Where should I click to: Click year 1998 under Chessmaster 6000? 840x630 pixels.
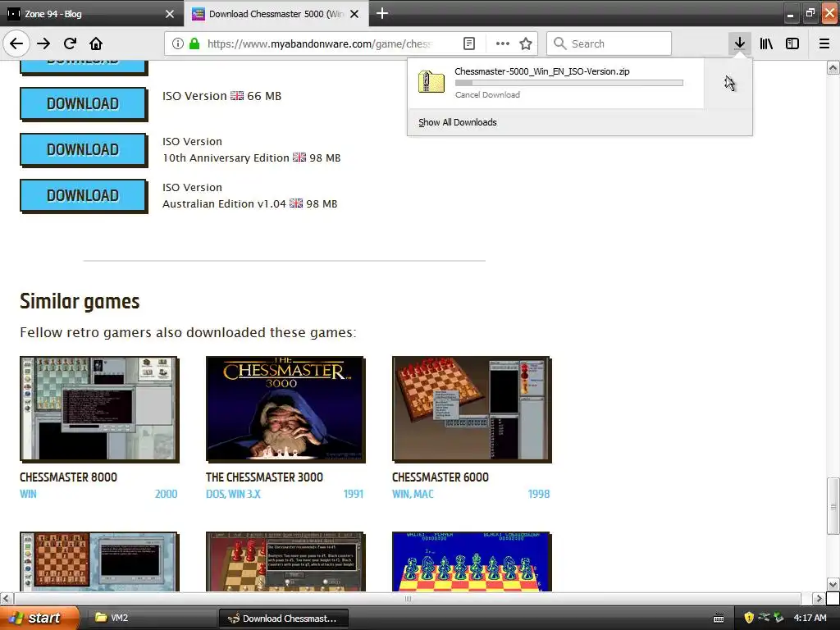(538, 494)
